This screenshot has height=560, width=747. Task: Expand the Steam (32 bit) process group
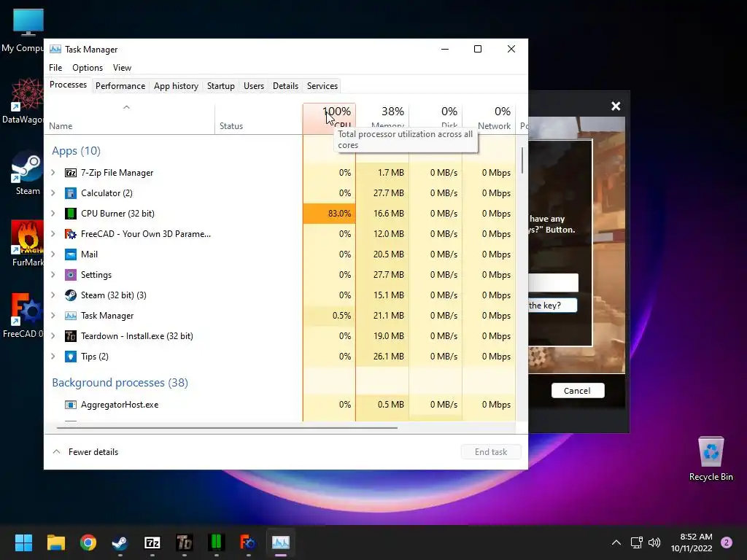tap(53, 295)
